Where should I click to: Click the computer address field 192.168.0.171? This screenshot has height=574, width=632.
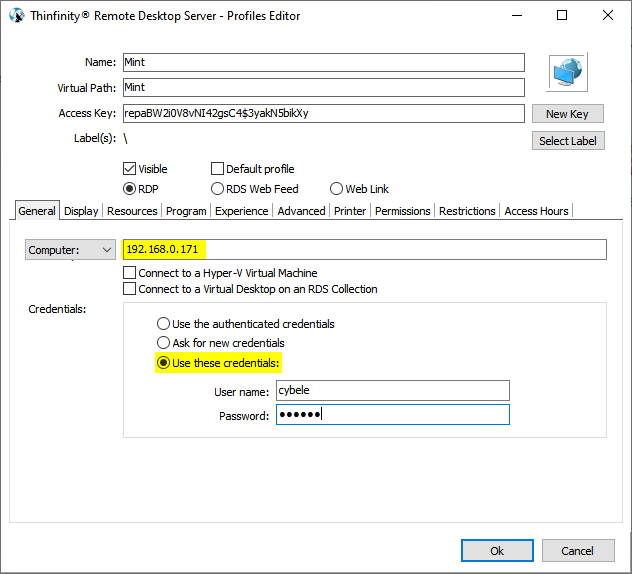[x=364, y=250]
